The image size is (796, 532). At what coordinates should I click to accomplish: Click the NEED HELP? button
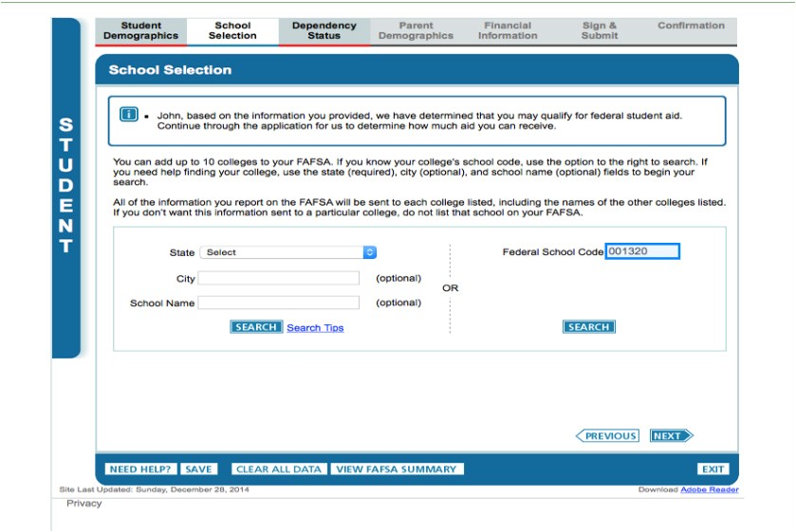[x=139, y=469]
